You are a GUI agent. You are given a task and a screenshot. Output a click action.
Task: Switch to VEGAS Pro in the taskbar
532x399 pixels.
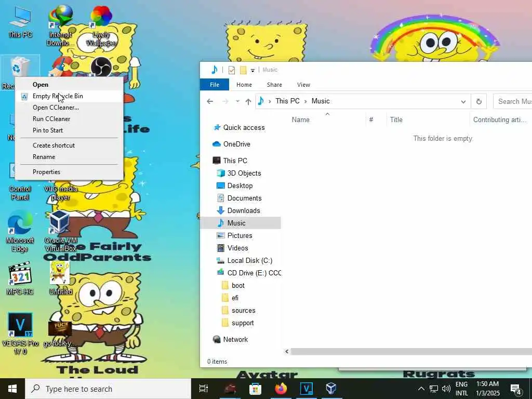307,389
